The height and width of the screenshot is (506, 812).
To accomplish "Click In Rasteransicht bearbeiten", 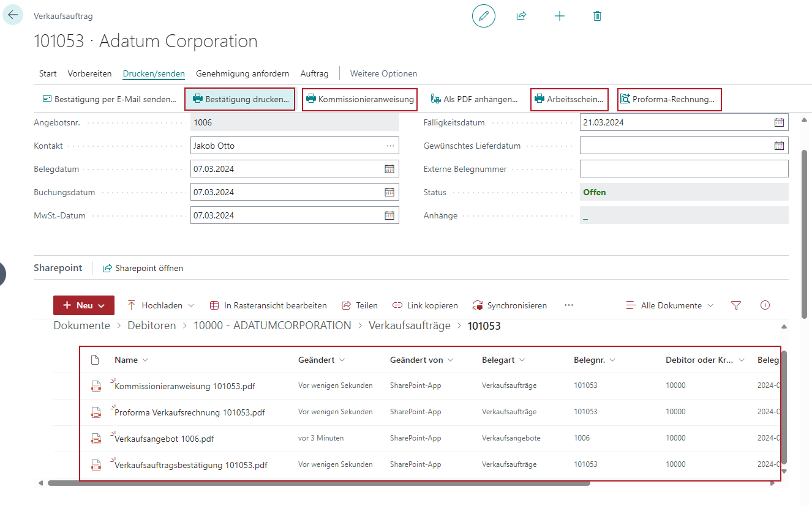I will 268,305.
